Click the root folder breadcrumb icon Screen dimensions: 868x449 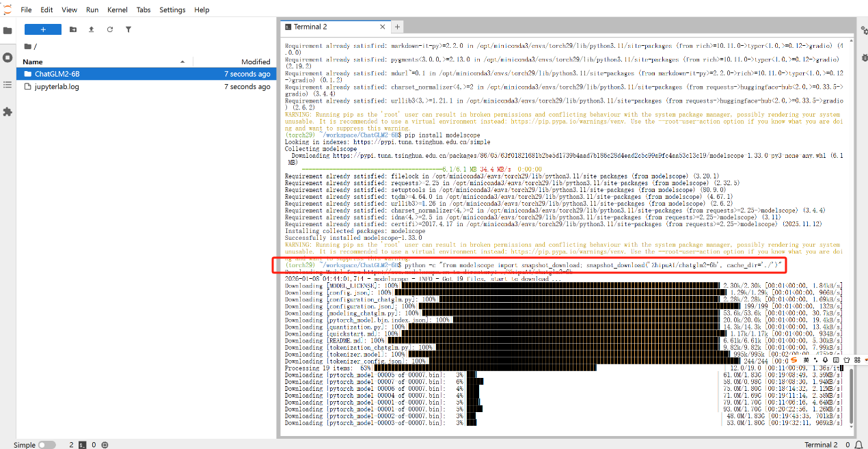coord(27,46)
